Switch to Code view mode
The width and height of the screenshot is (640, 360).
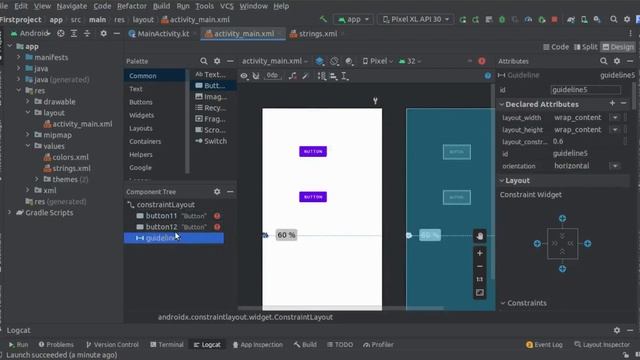[x=556, y=47]
